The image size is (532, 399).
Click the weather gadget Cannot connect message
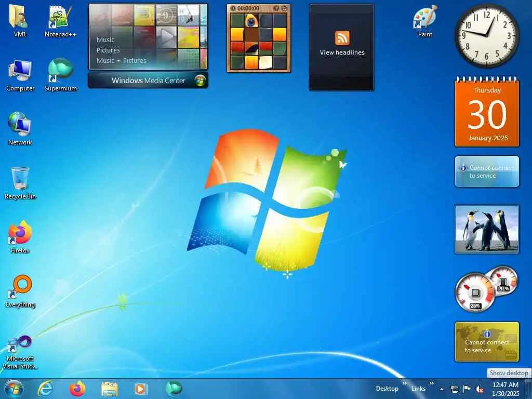tap(487, 171)
